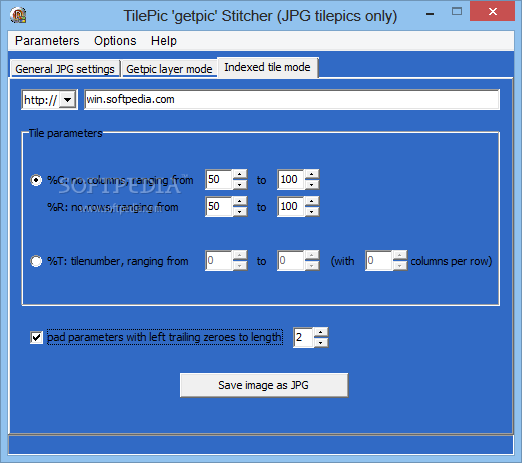Increase the pad length with up arrow

click(x=321, y=332)
